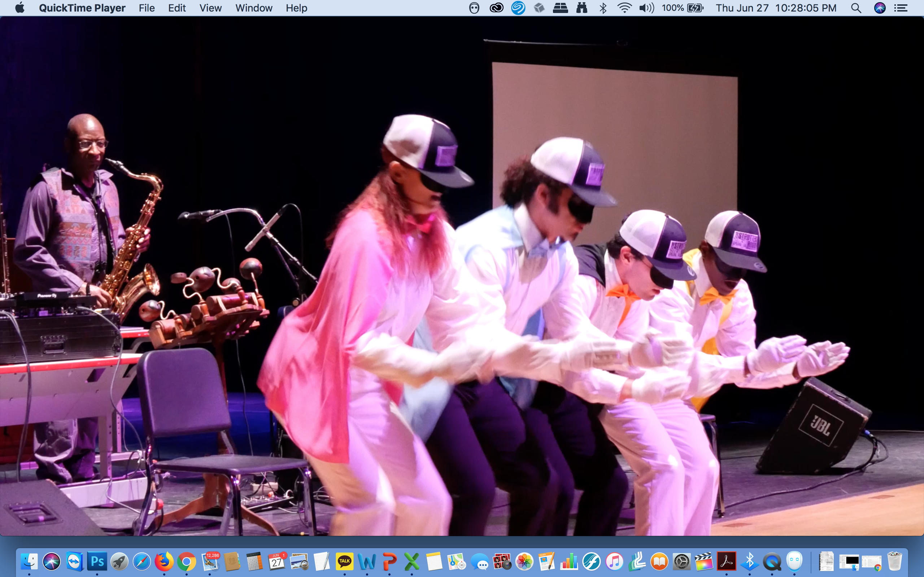Open the Help menu
924x577 pixels.
296,8
